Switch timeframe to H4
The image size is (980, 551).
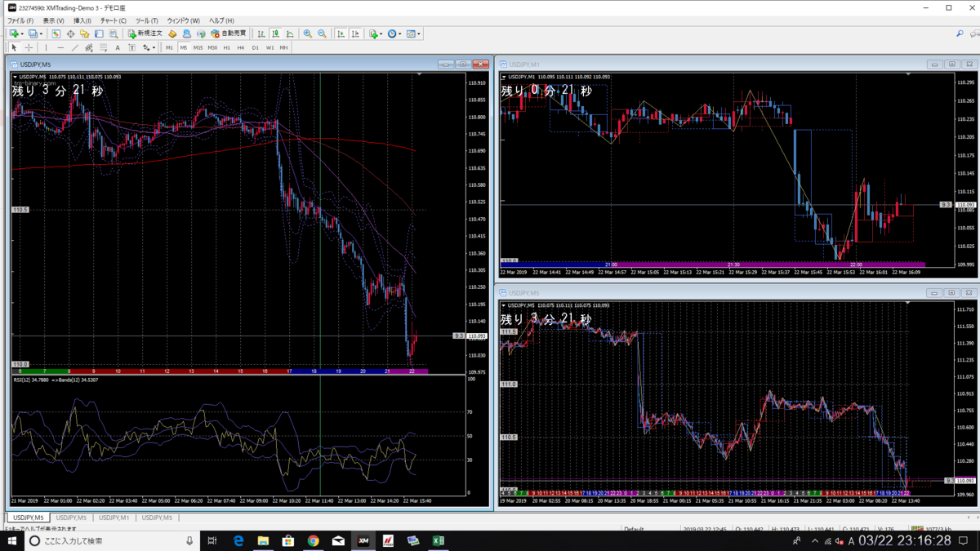(241, 47)
